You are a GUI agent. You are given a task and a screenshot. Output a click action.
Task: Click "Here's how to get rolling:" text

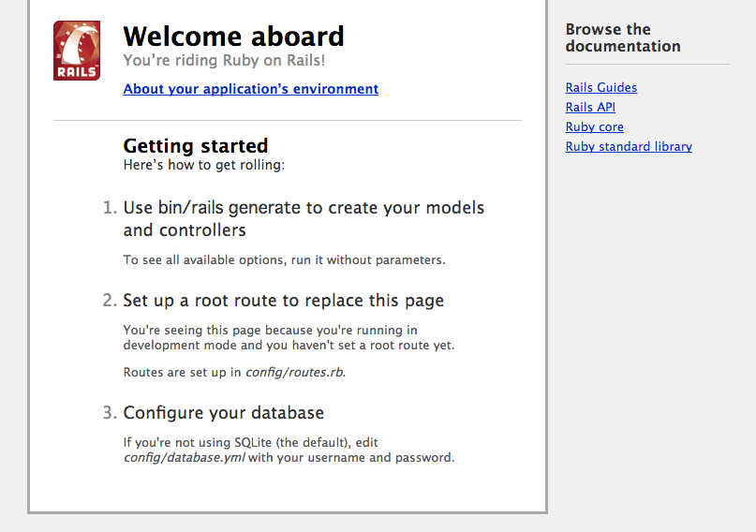204,165
